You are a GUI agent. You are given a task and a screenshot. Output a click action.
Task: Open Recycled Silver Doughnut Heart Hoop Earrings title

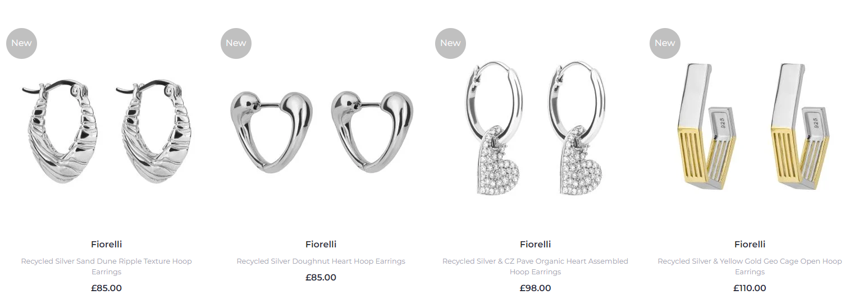tap(321, 261)
